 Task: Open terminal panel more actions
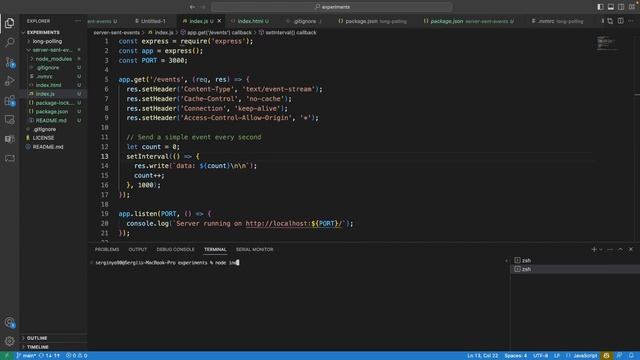click(610, 249)
